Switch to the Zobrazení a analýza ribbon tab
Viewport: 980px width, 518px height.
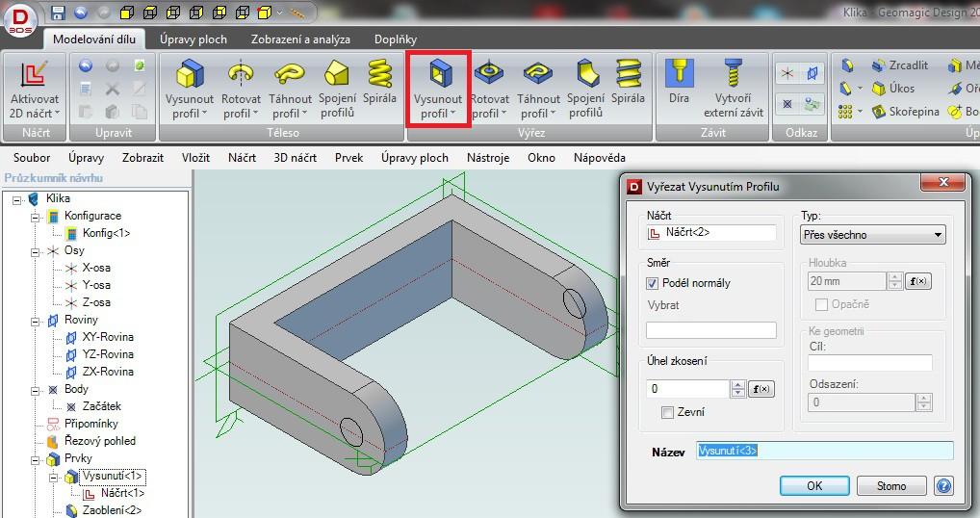coord(300,39)
